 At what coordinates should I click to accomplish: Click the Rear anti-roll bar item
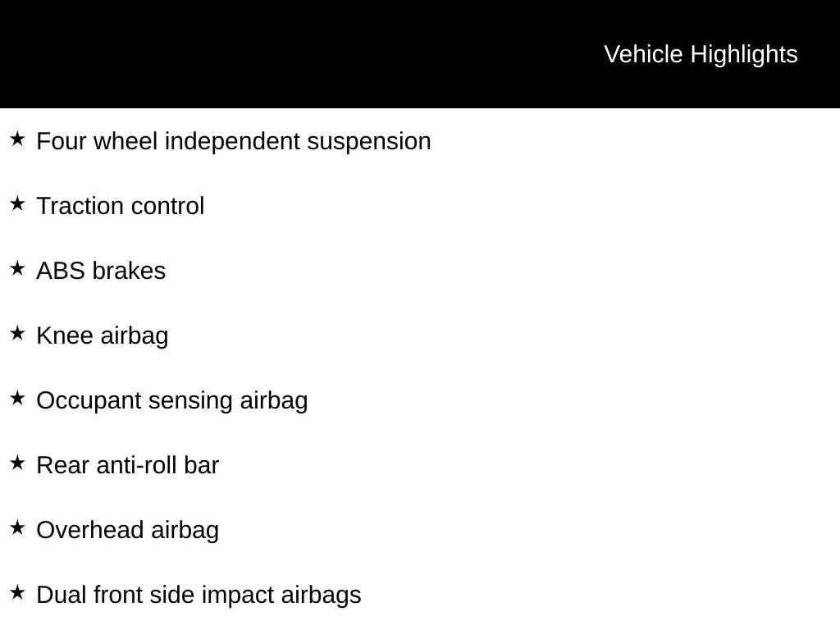tap(127, 466)
